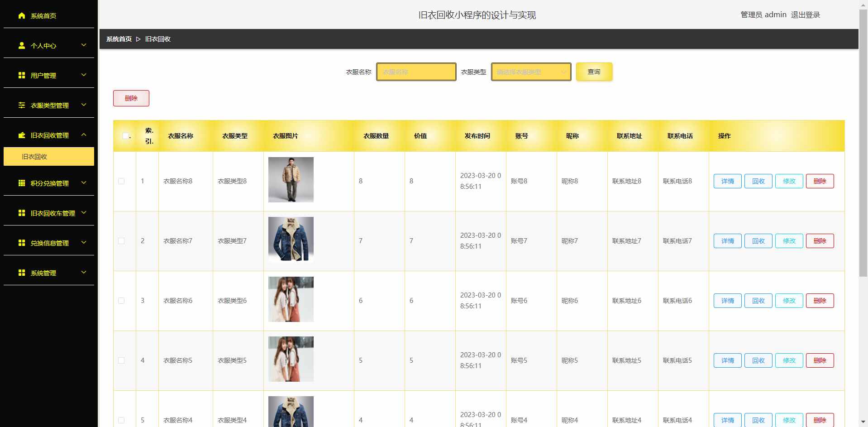Select the 旧衣回收 submenu item

click(x=49, y=157)
